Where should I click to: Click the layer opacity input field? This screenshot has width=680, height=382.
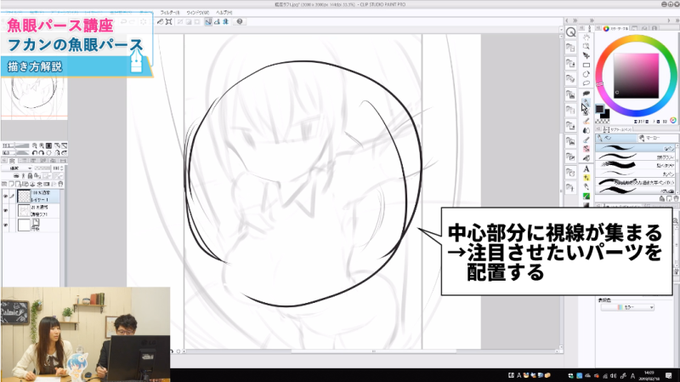click(56, 168)
